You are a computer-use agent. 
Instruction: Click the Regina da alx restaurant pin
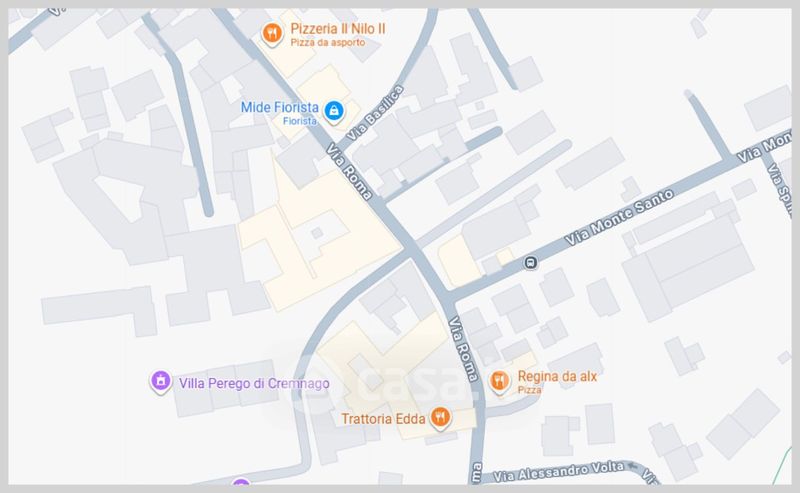pos(499,381)
